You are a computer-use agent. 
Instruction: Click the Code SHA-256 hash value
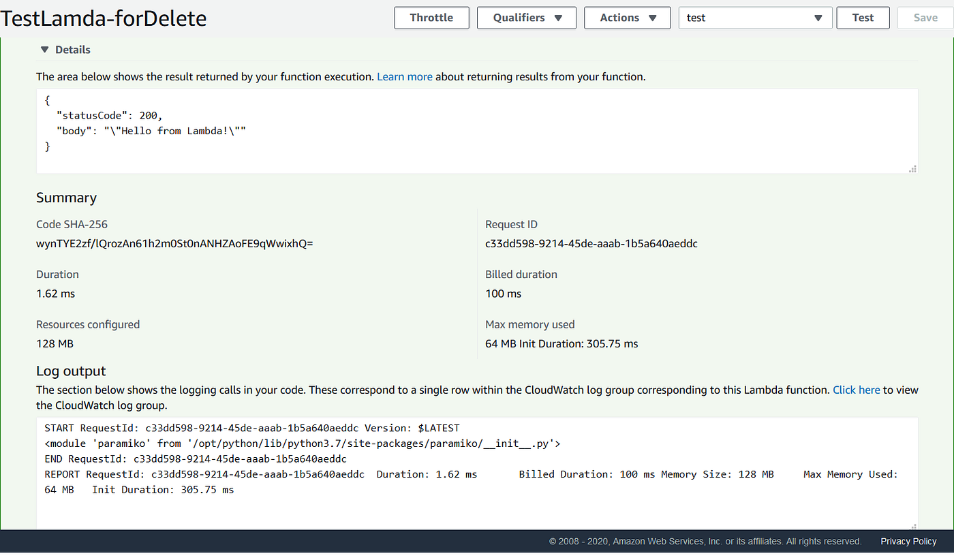click(x=174, y=244)
